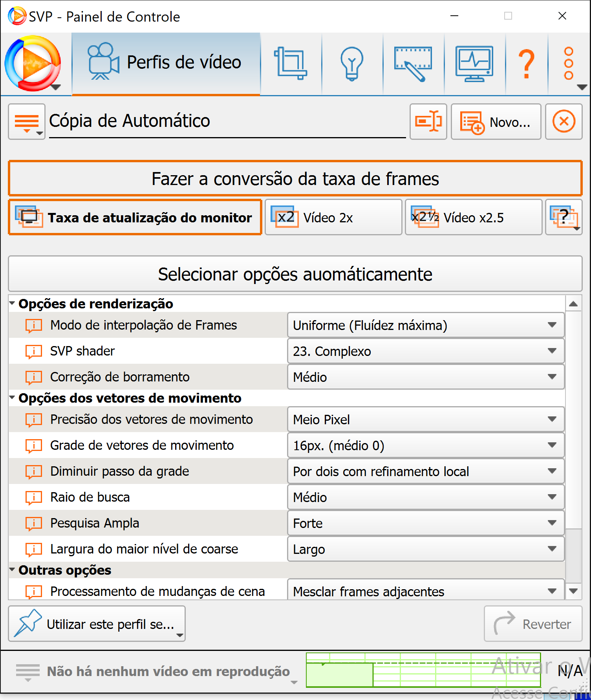This screenshot has height=700, width=591.
Task: Open the performance monitor tab
Action: tap(474, 64)
